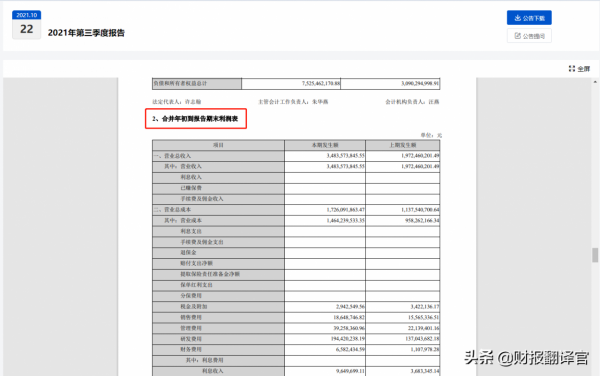The image size is (600, 376).
Task: Click the 项目 column header
Action: click(x=218, y=145)
